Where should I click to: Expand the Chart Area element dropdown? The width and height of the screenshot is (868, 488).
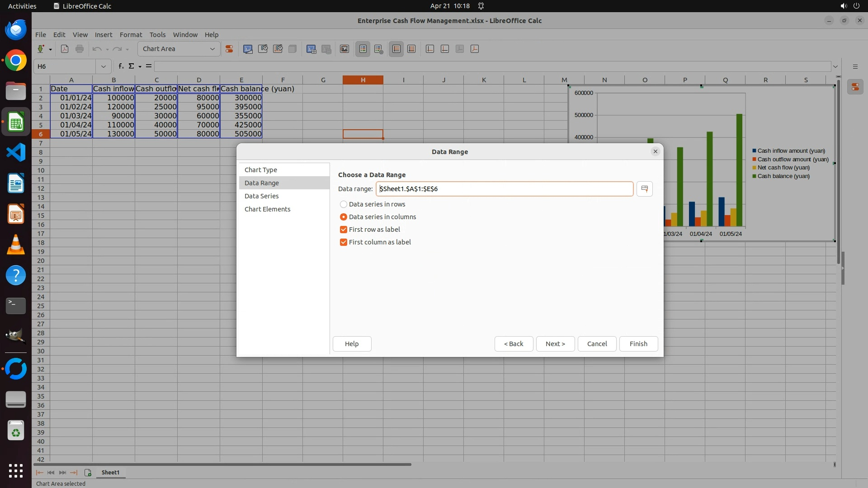click(212, 49)
